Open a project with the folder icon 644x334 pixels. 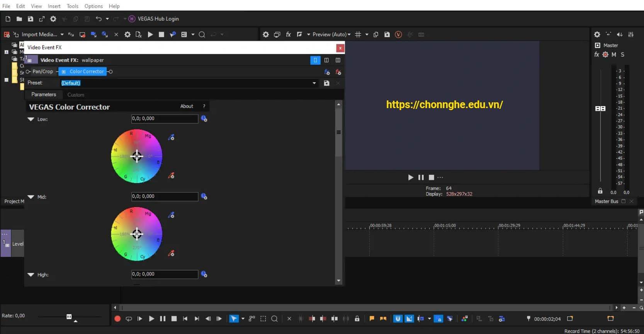pos(19,19)
